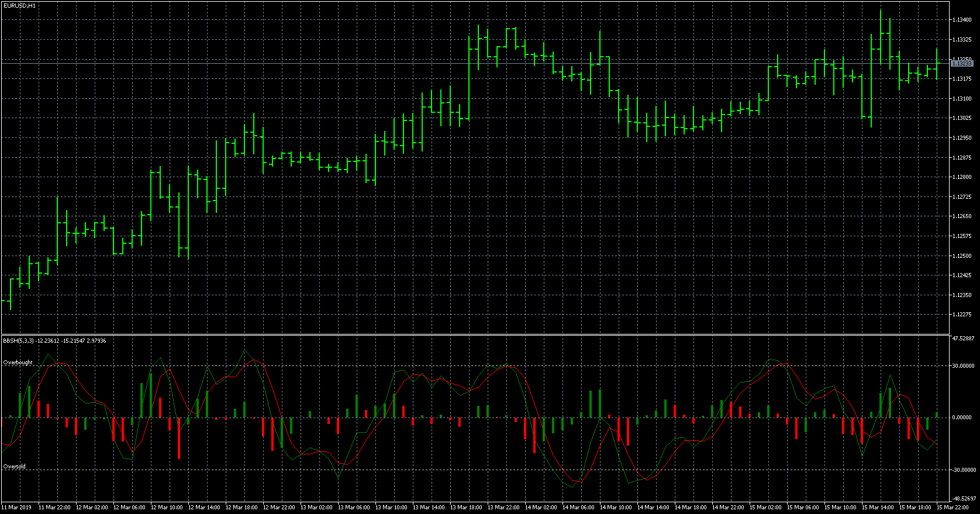Click the 1.13400 price axis label

962,20
